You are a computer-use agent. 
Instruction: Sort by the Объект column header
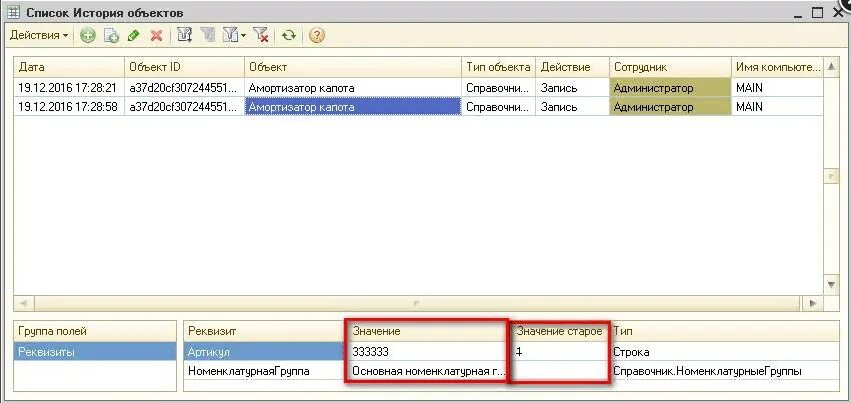click(x=353, y=67)
